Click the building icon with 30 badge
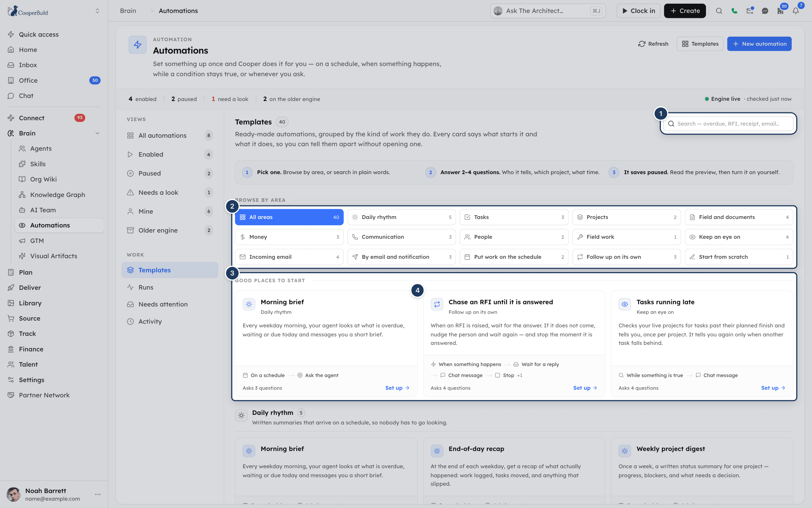 (x=780, y=11)
